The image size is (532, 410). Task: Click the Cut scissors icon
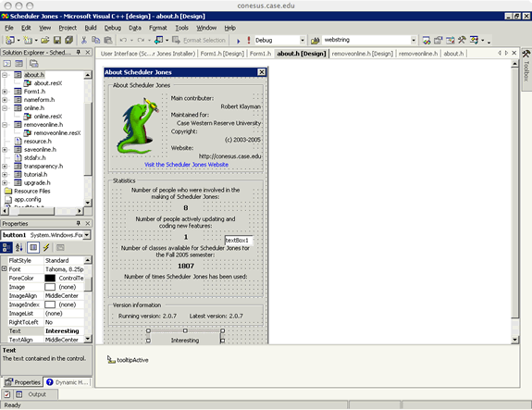tap(84, 40)
